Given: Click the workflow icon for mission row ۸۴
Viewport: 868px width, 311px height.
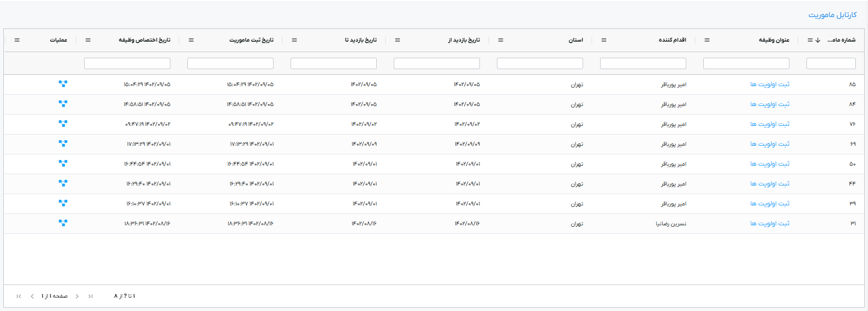Looking at the screenshot, I should tap(63, 104).
